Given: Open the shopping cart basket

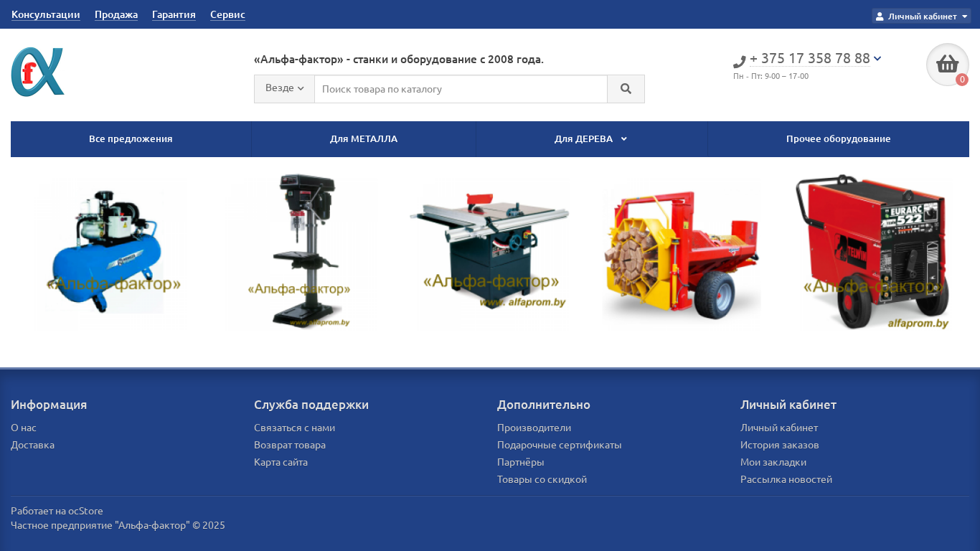Looking at the screenshot, I should click(x=947, y=65).
